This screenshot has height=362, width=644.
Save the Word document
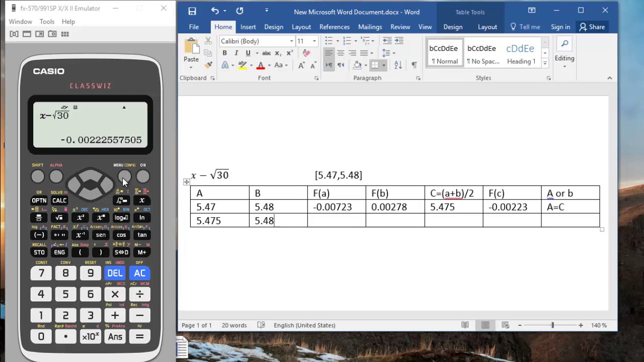click(x=192, y=11)
